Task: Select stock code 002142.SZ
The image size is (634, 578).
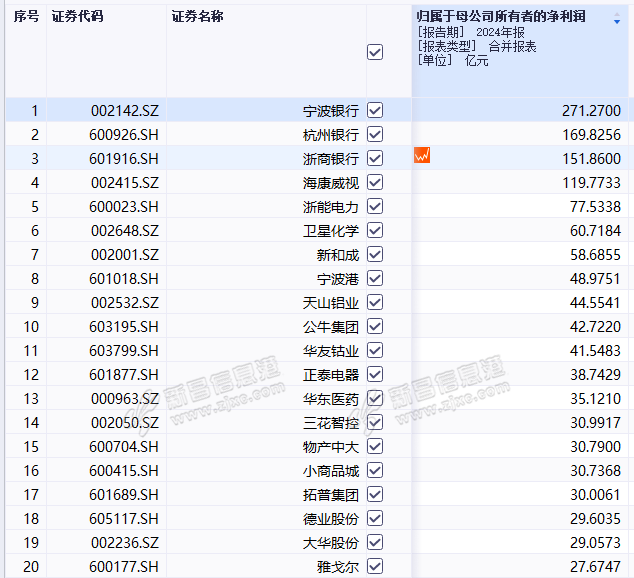Action: (x=125, y=111)
